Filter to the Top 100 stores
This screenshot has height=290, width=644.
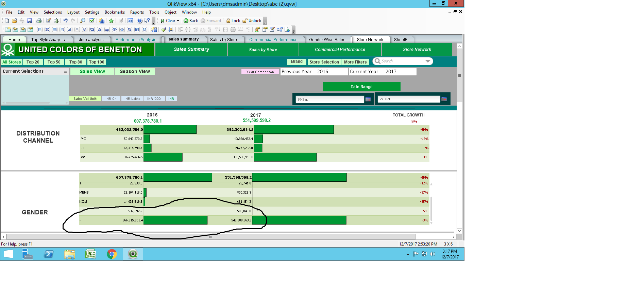coord(97,62)
